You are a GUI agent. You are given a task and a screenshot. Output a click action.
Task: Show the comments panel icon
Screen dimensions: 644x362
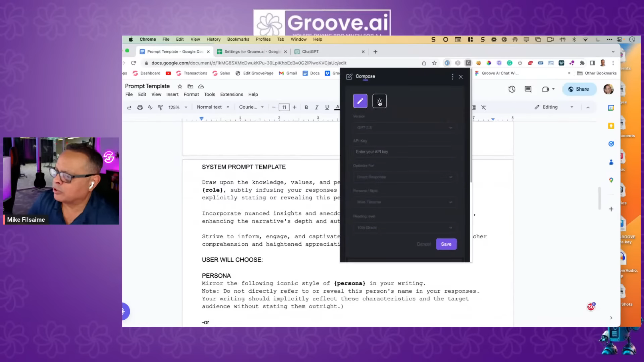tap(528, 89)
